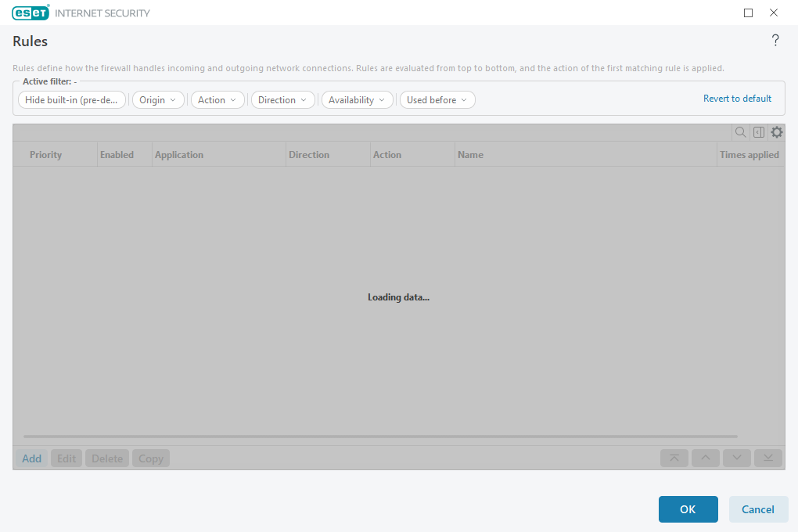Expand the Direction filter dropdown
This screenshot has height=532, width=798.
(283, 100)
